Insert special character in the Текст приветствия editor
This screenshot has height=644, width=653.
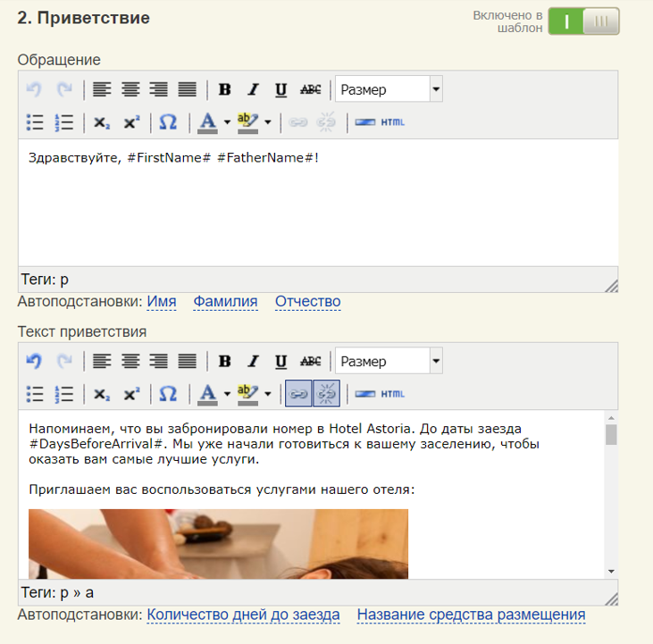click(168, 394)
